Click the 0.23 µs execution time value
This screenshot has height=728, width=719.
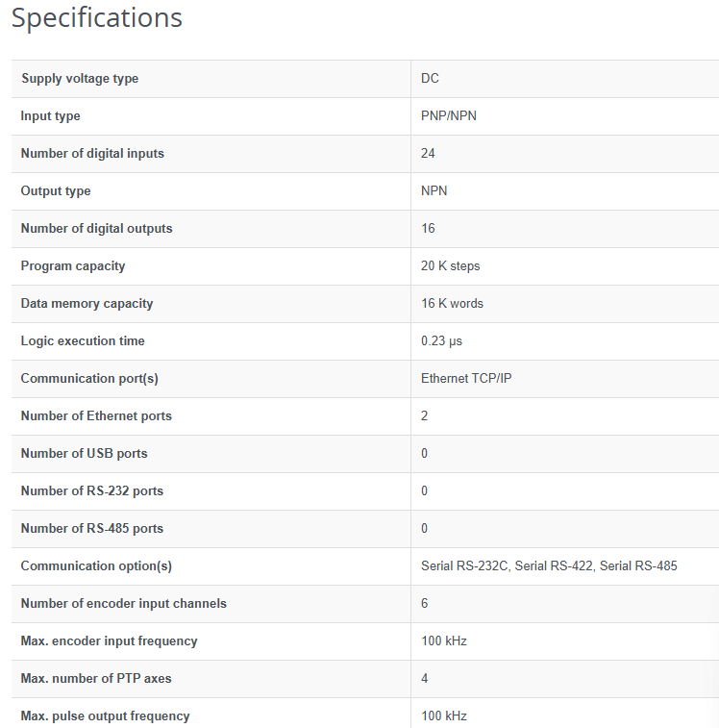(442, 341)
